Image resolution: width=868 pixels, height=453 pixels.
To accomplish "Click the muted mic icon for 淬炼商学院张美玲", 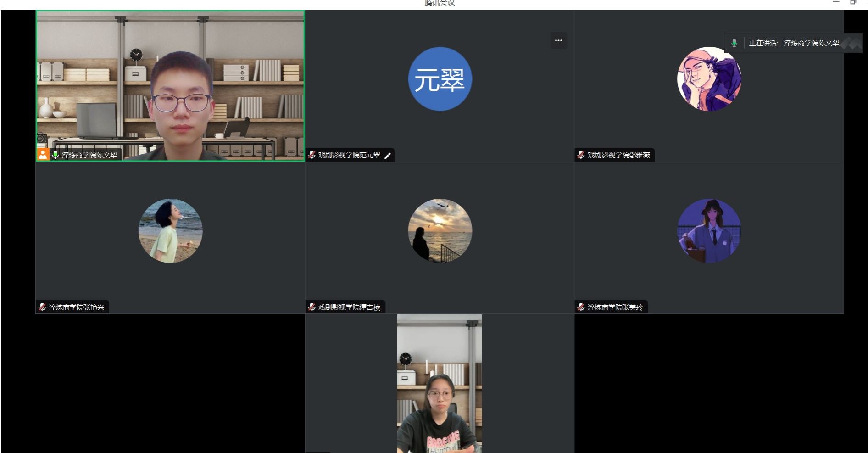I will click(x=581, y=307).
